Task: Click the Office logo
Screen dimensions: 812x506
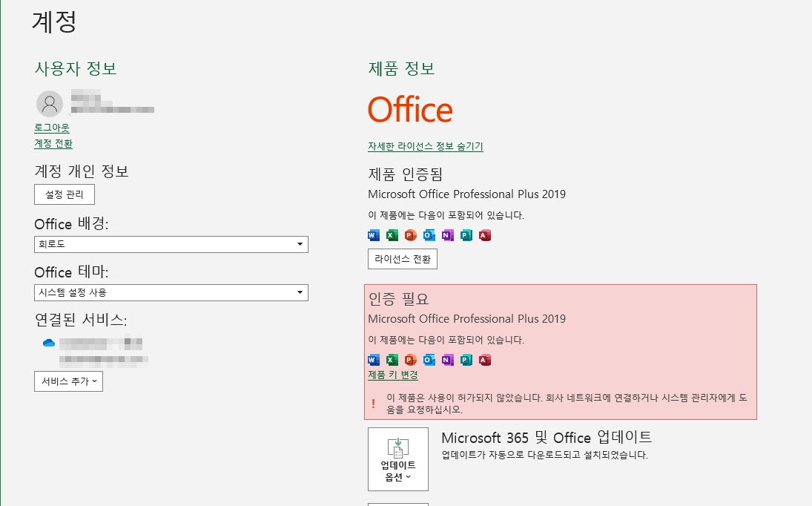Action: (410, 109)
